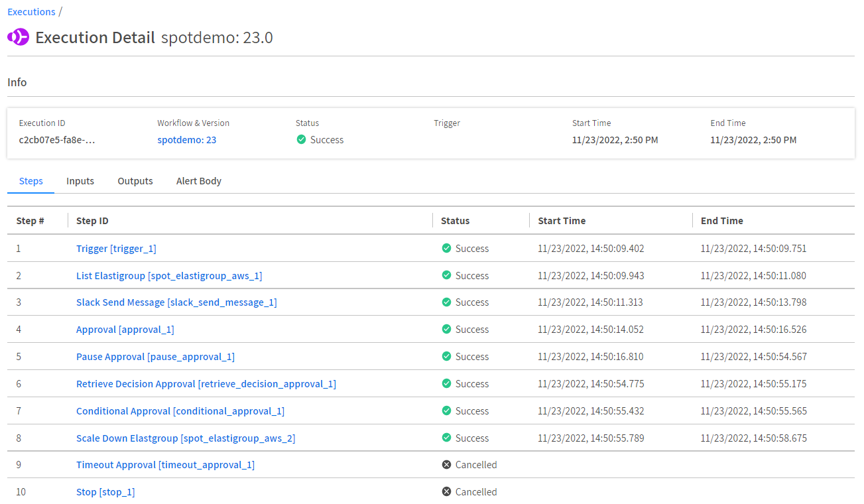The height and width of the screenshot is (504, 864).
Task: Click the green Success icon in Info panel
Action: coord(301,140)
